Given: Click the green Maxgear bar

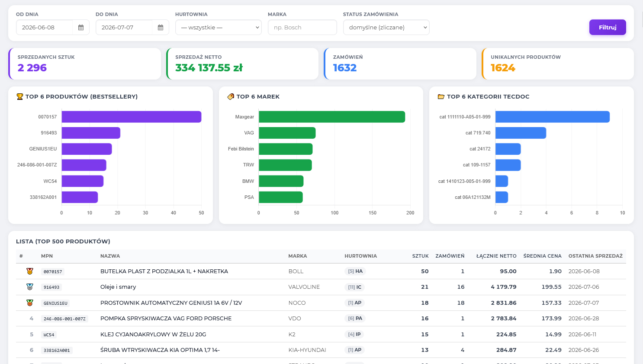Looking at the screenshot, I should 332,117.
